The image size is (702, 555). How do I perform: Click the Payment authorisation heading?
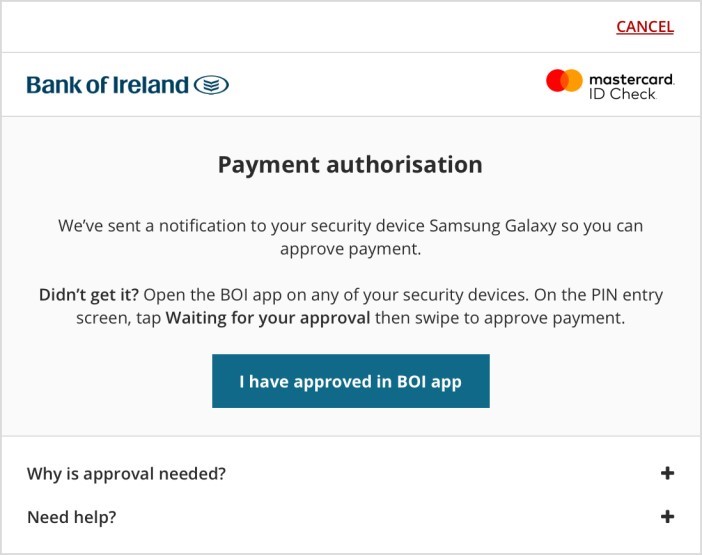tap(350, 164)
